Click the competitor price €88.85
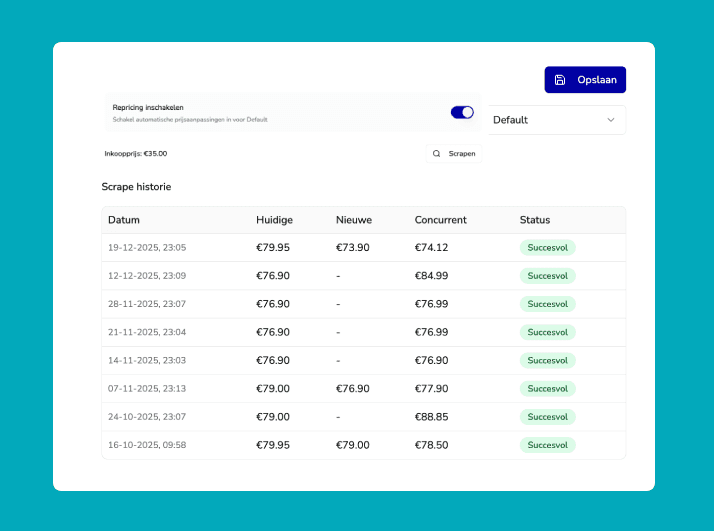Screen dimensions: 714x531 click(431, 417)
